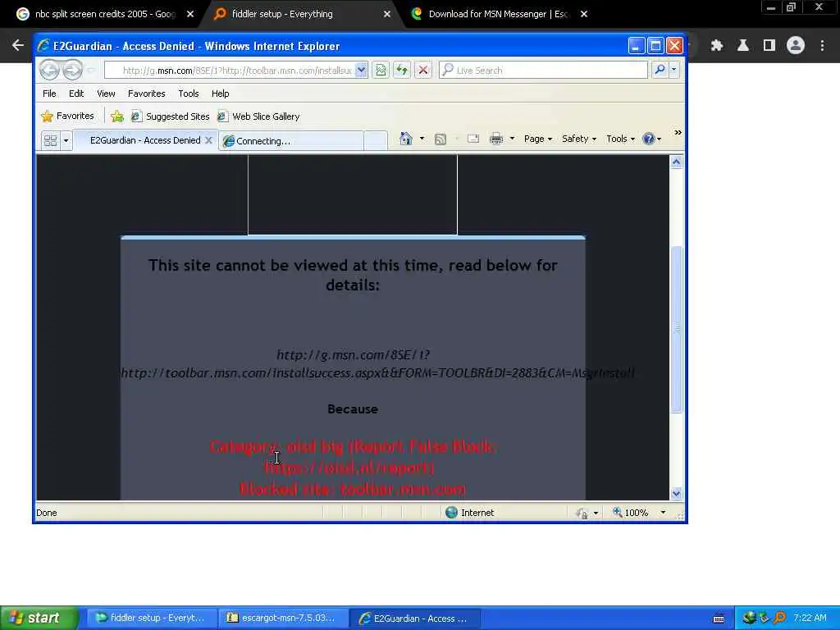Image resolution: width=840 pixels, height=630 pixels.
Task: Click the Read Mail icon
Action: pos(473,139)
